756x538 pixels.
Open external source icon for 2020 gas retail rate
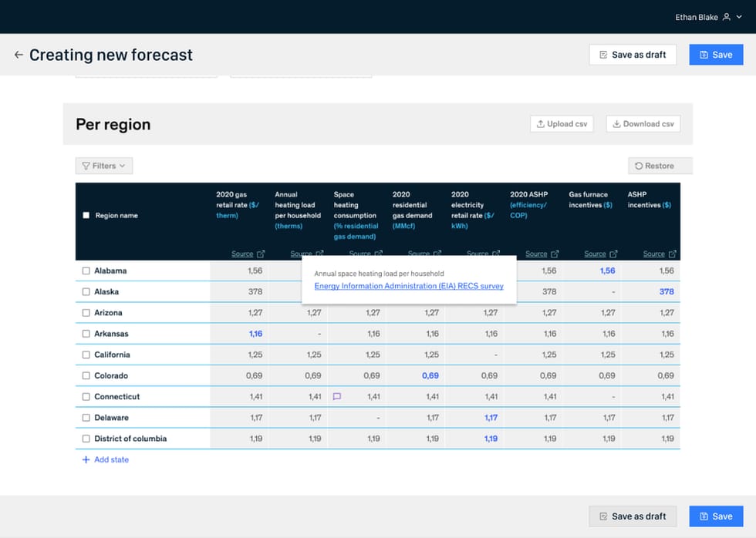click(261, 254)
